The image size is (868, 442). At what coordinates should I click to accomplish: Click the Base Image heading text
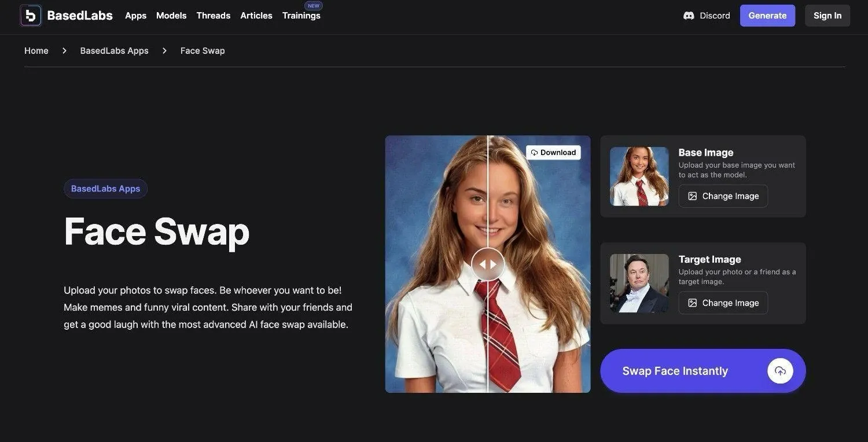click(706, 153)
